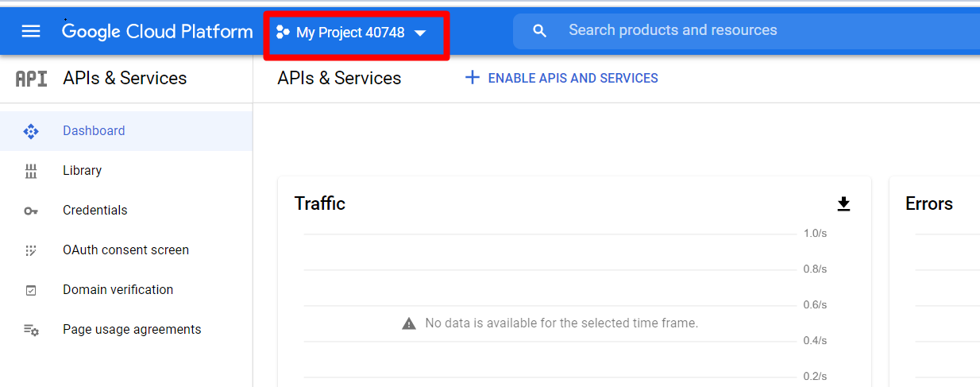
Task: Click ENABLE APIS AND SERVICES button
Action: (561, 78)
